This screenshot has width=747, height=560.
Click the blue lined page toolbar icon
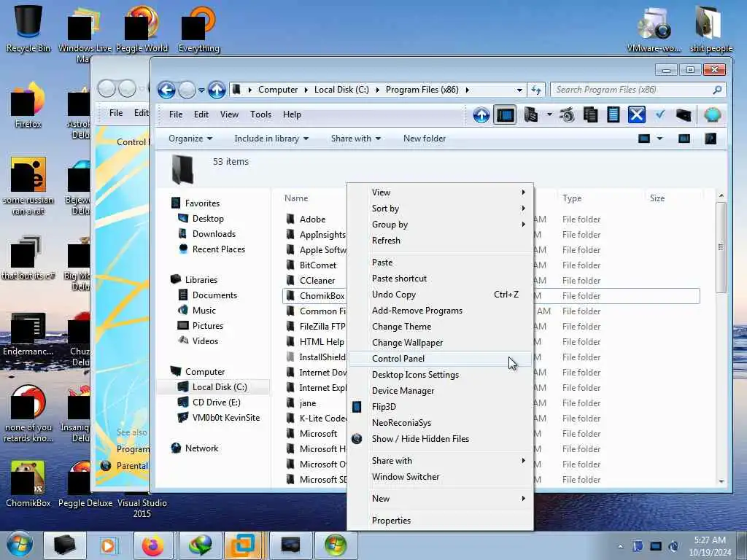point(613,114)
